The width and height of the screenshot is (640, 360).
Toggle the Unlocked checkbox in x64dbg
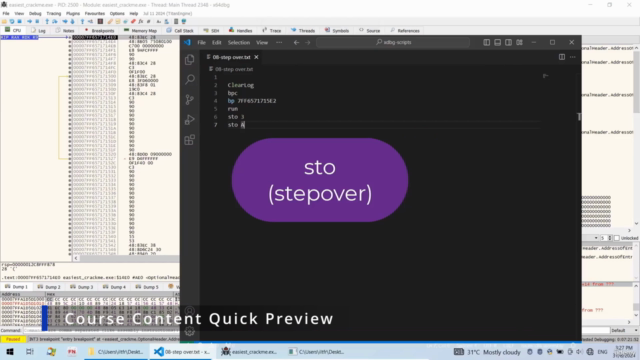617,238
